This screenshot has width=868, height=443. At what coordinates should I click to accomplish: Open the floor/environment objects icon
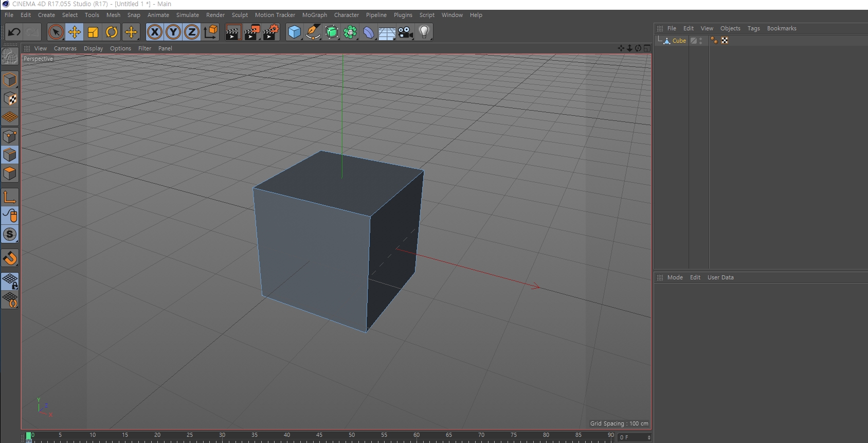[x=387, y=32]
